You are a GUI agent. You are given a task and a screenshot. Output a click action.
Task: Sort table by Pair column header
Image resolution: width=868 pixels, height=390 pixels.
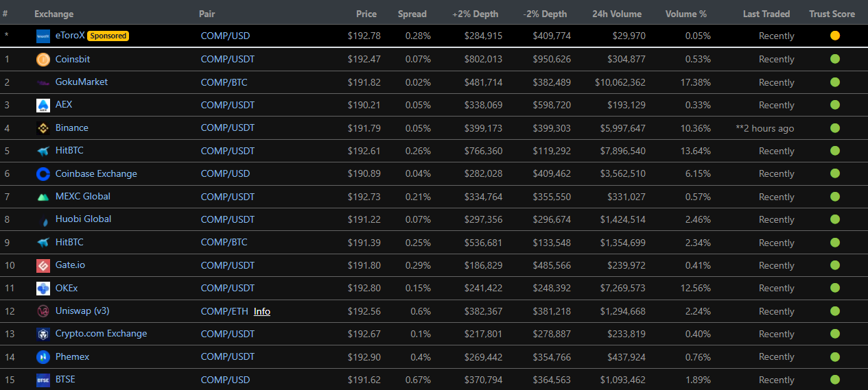(x=207, y=14)
